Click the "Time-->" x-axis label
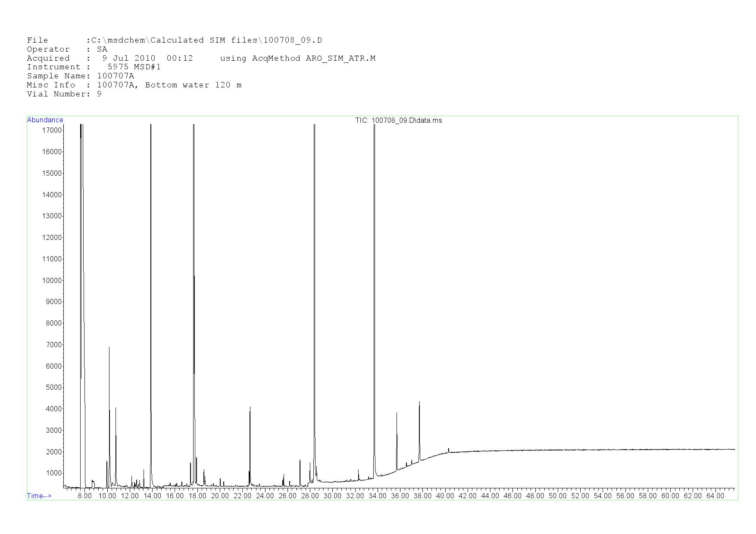This screenshot has width=756, height=534. pyautogui.click(x=39, y=496)
